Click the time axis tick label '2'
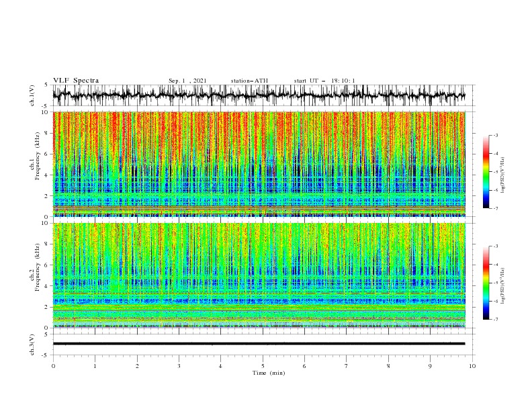532x411 pixels. click(x=137, y=366)
